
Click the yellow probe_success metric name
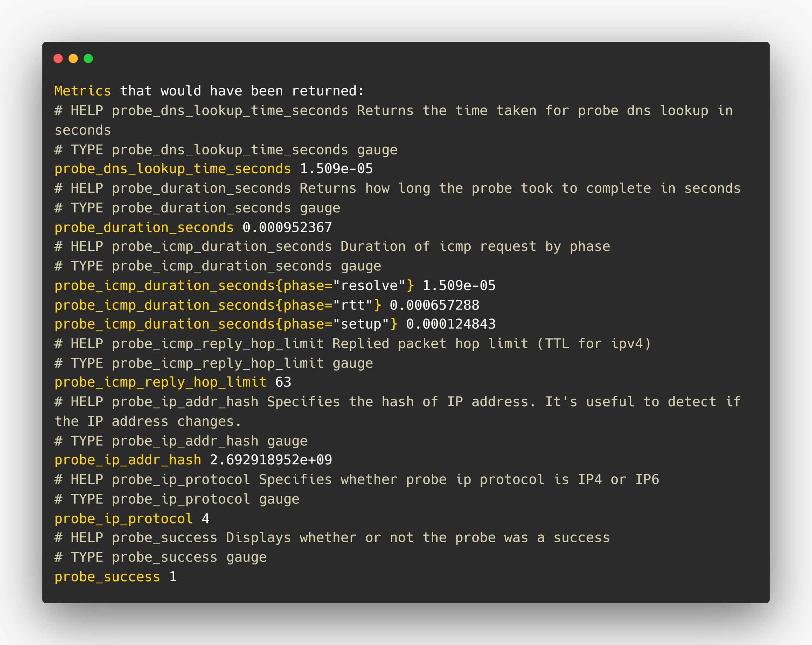107,577
